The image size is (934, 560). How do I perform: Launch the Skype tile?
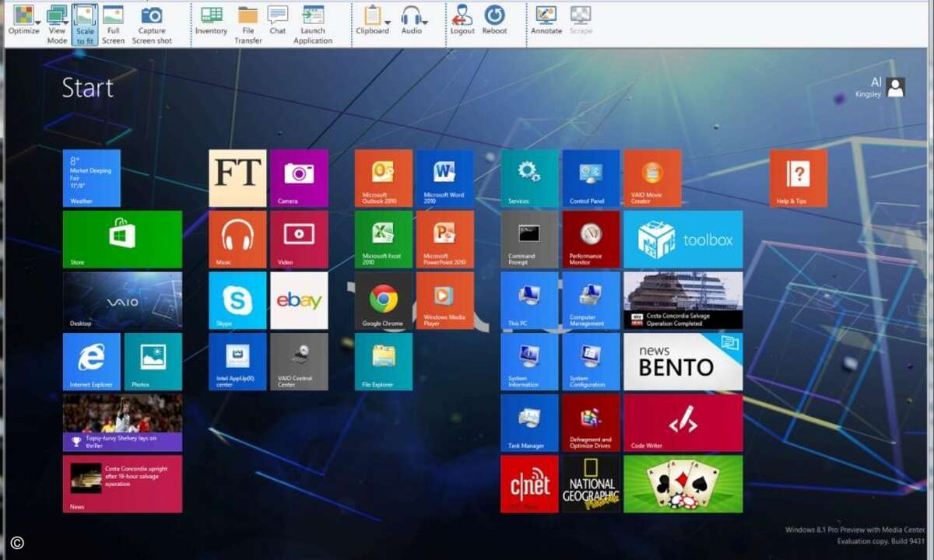(237, 300)
